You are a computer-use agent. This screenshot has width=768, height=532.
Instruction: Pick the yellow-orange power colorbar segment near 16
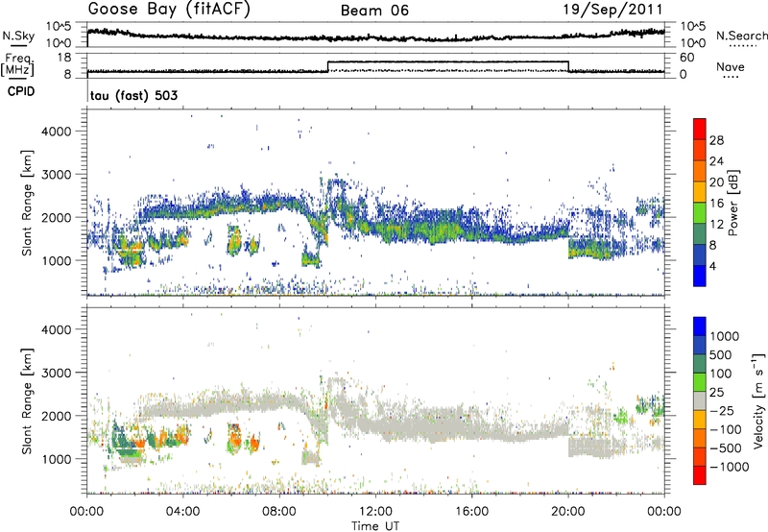[700, 192]
